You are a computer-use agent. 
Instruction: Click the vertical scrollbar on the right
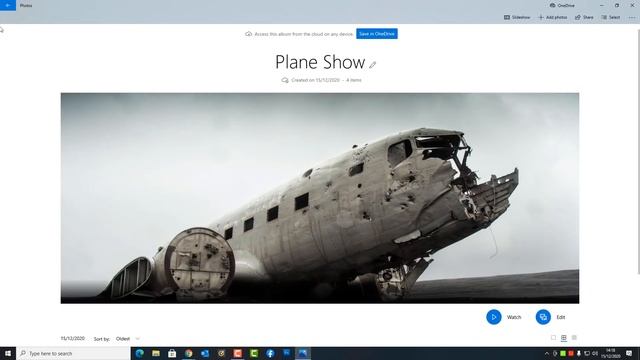click(x=638, y=151)
